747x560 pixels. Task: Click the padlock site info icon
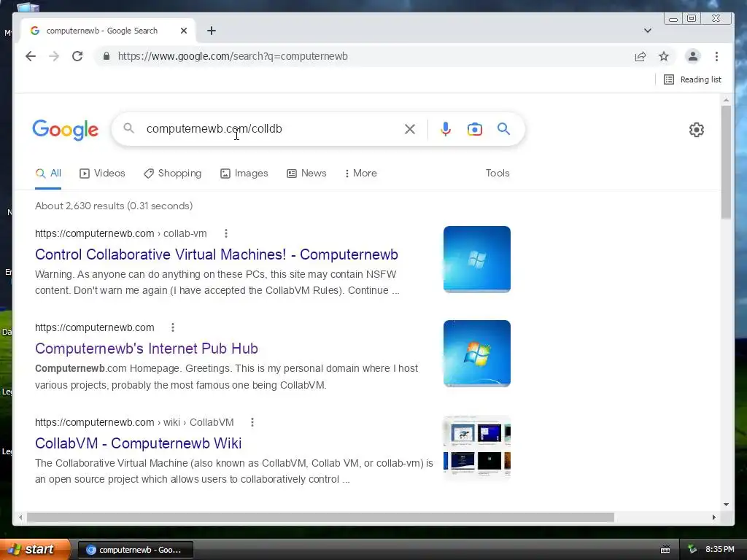[107, 56]
